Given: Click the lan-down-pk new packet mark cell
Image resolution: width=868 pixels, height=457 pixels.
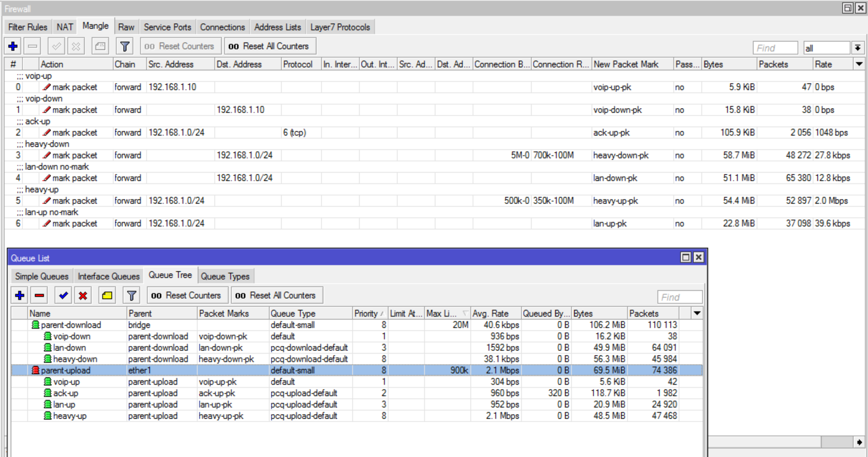Looking at the screenshot, I should point(633,178).
